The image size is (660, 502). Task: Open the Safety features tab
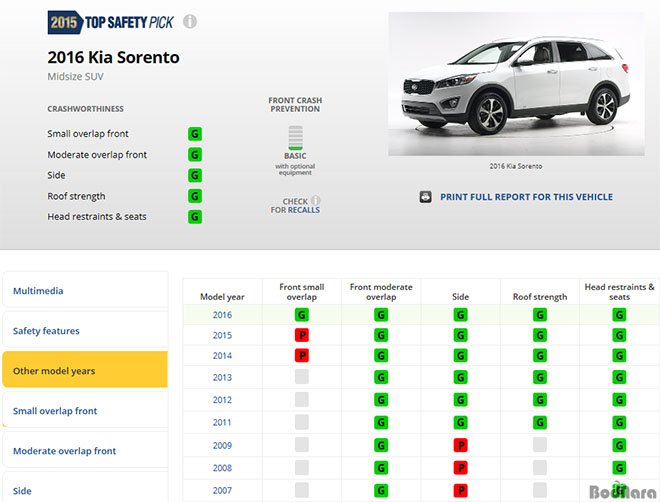point(85,330)
